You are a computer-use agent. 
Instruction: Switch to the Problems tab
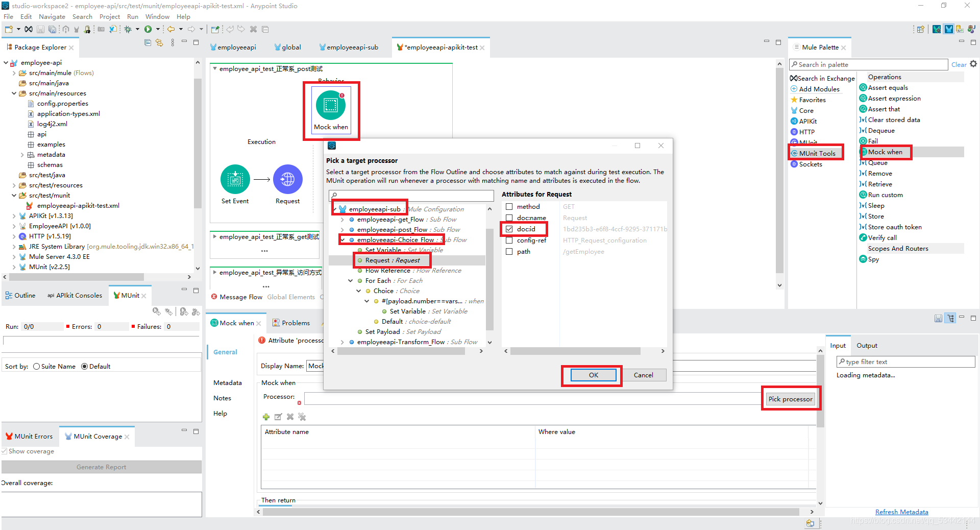tap(291, 323)
